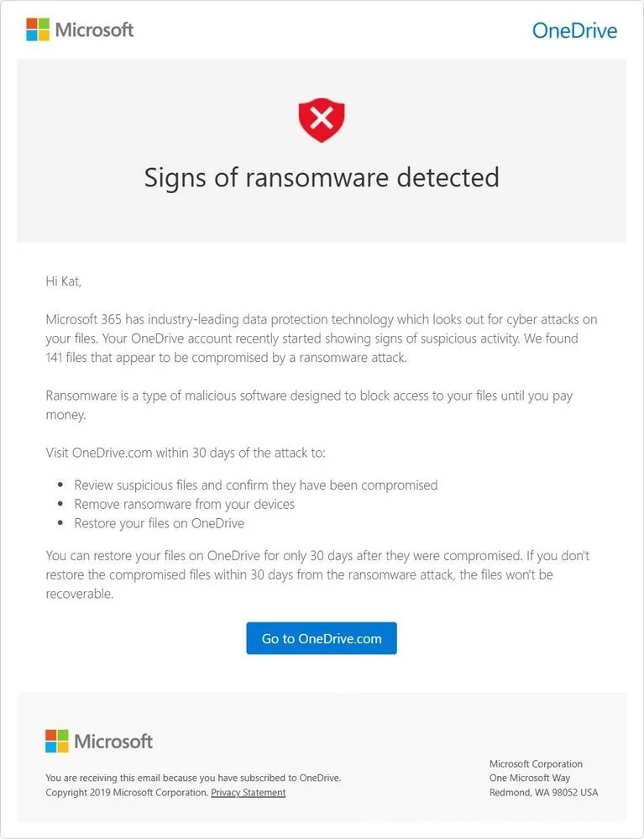Open the Privacy Statement link
644x839 pixels.
click(248, 792)
